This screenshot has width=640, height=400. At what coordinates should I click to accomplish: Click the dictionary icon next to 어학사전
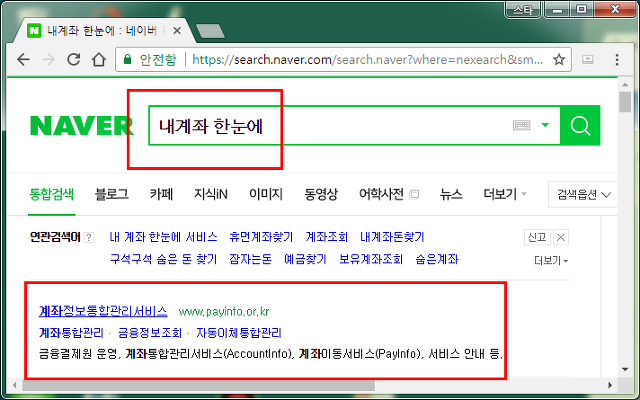click(414, 194)
